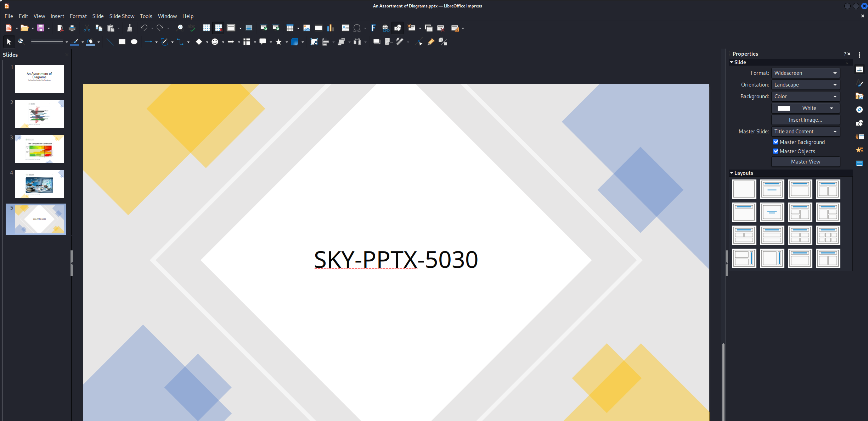Toggle the Display Grid toolbar button
Viewport: 868px width, 421px height.
point(206,28)
